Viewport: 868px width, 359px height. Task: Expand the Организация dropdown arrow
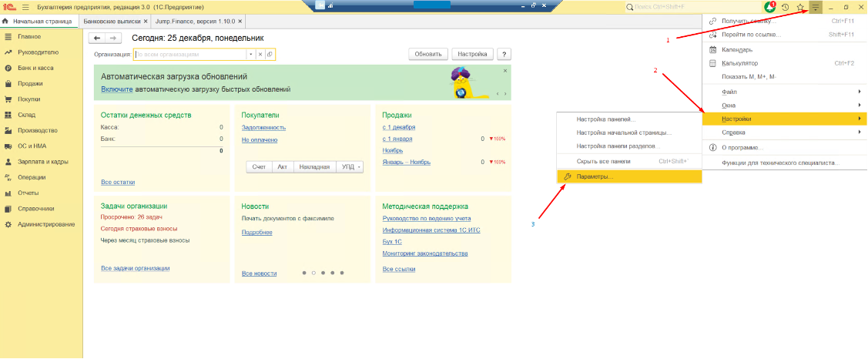[250, 54]
